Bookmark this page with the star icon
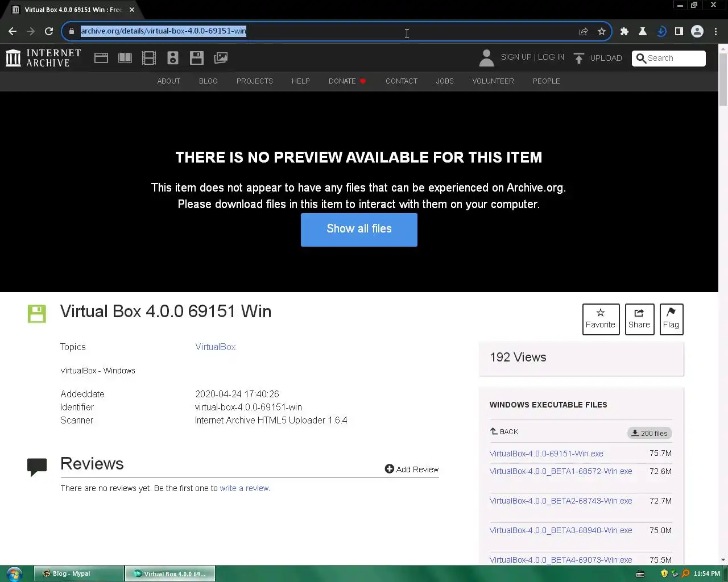Viewport: 728px width, 582px height. [x=602, y=31]
